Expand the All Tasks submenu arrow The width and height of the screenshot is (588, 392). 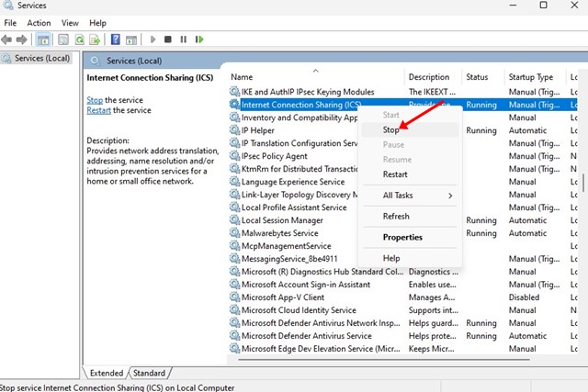450,196
